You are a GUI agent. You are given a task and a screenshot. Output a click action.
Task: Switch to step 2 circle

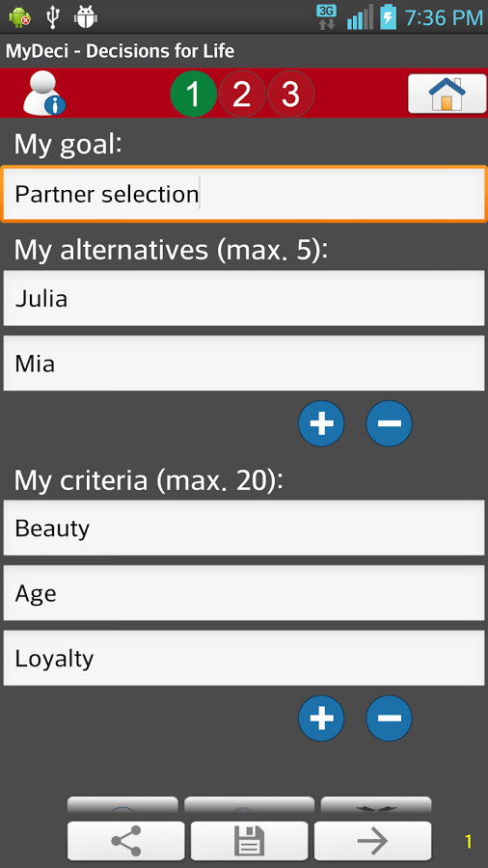[242, 95]
